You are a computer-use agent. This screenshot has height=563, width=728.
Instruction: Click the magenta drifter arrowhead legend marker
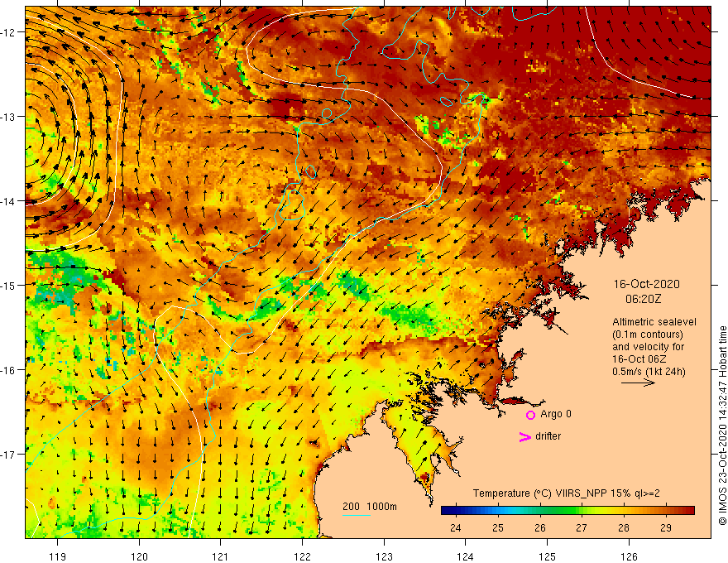click(525, 436)
